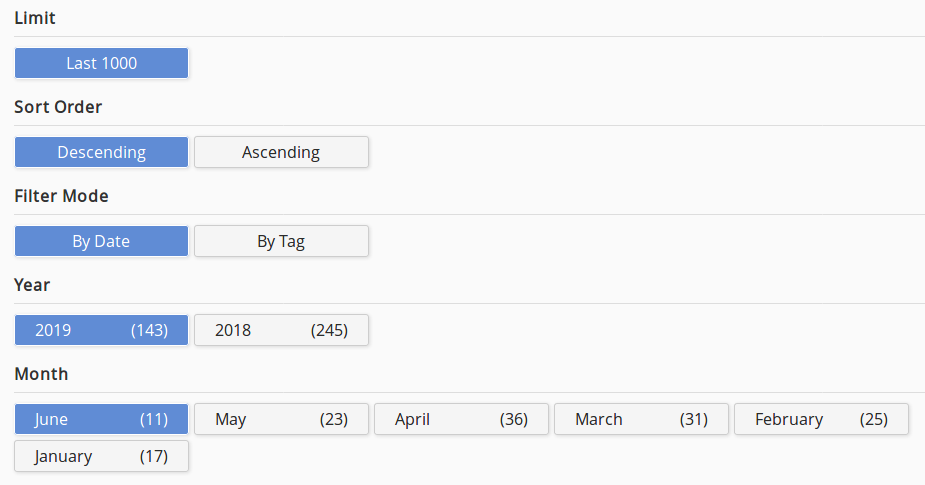This screenshot has height=485, width=925.
Task: Select the month June
Action: 52,419
